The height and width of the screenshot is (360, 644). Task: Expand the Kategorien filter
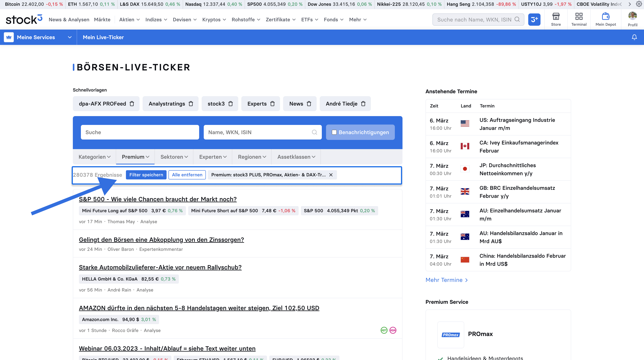point(94,157)
